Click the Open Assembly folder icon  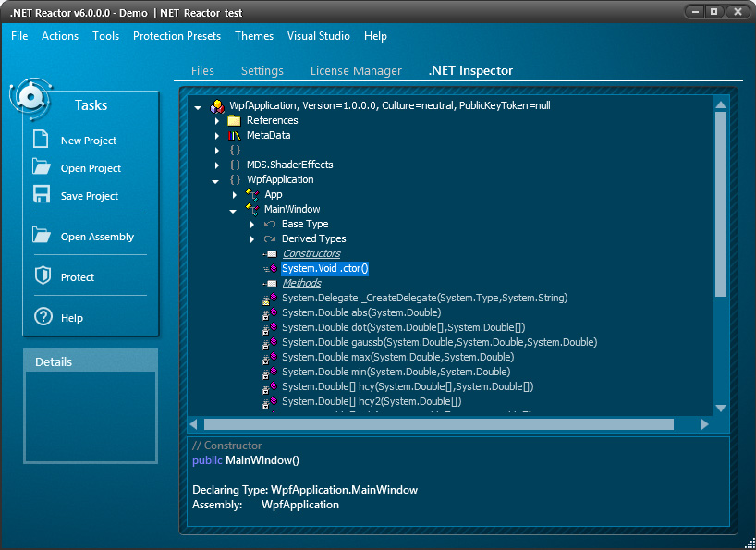(42, 236)
